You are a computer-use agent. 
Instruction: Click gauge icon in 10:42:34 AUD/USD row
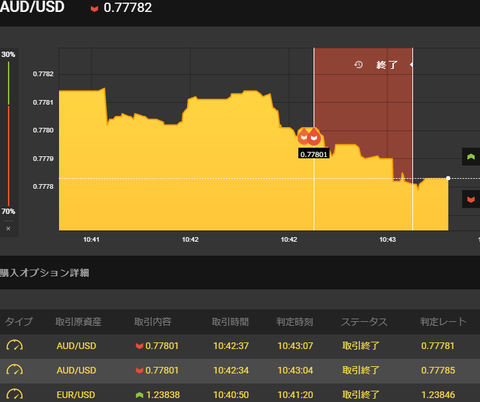[x=15, y=370]
